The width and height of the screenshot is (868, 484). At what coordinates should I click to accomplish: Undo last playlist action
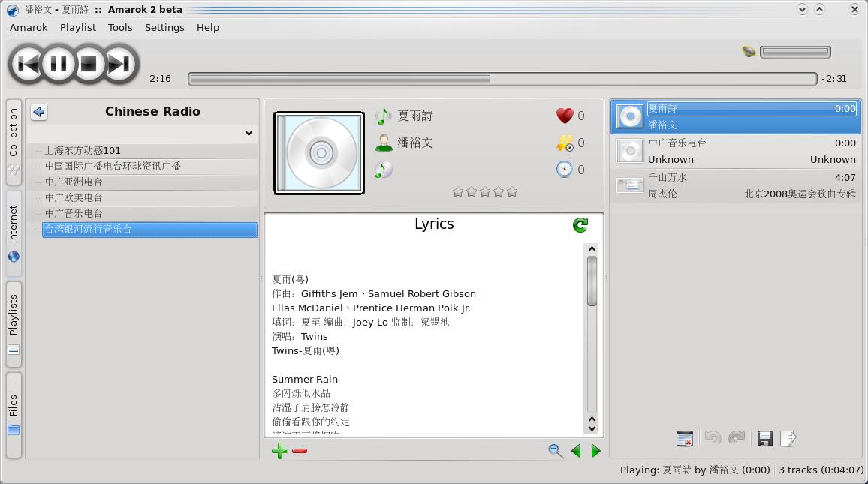(x=713, y=438)
